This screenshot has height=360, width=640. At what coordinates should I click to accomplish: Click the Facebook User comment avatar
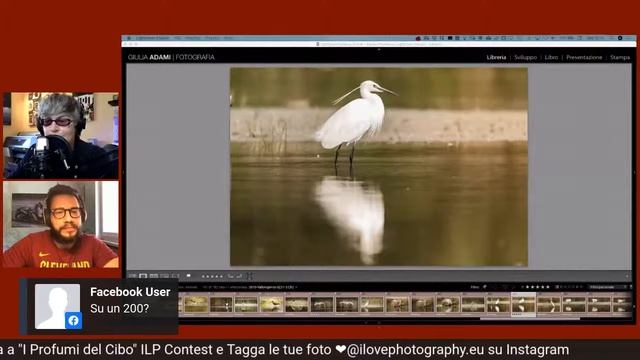[x=58, y=307]
